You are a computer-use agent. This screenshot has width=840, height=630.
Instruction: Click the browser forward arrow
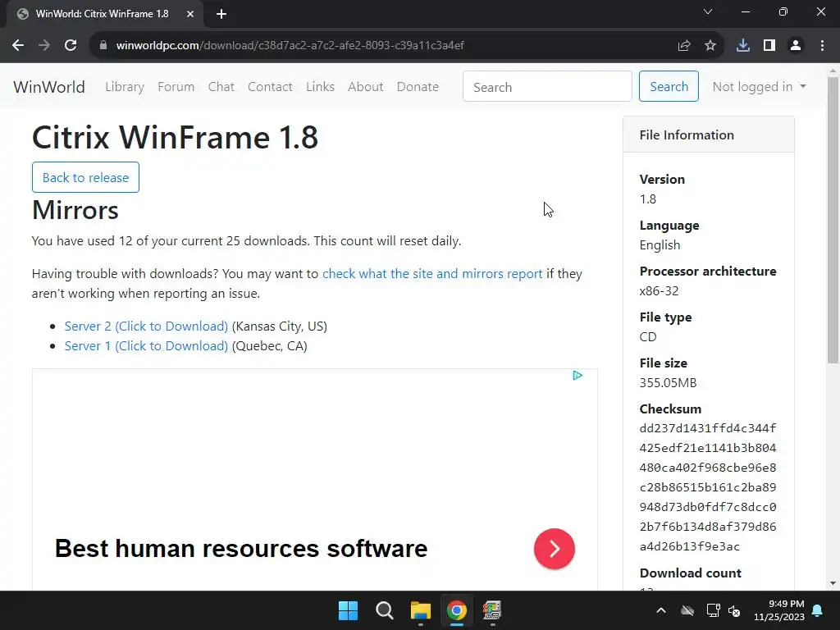(44, 46)
